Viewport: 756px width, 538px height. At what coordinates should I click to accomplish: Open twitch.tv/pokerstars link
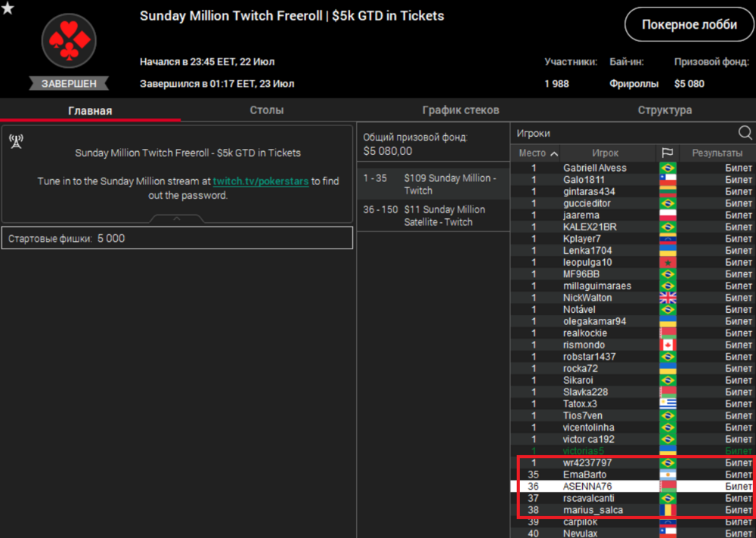pos(261,181)
